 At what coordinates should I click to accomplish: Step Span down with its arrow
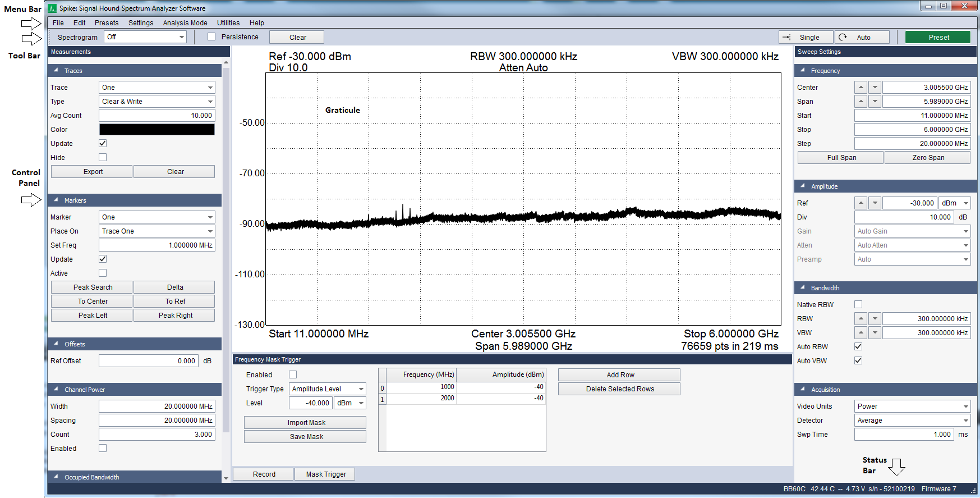[875, 102]
